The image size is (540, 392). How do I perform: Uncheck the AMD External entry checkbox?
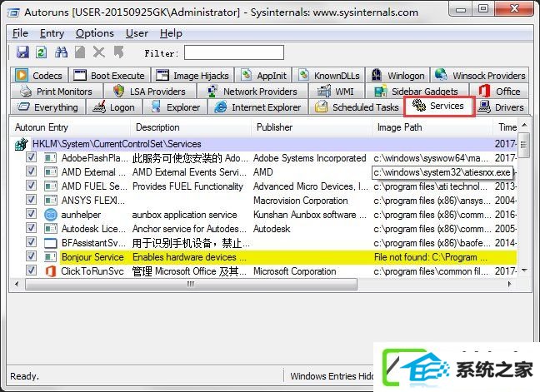coord(31,171)
